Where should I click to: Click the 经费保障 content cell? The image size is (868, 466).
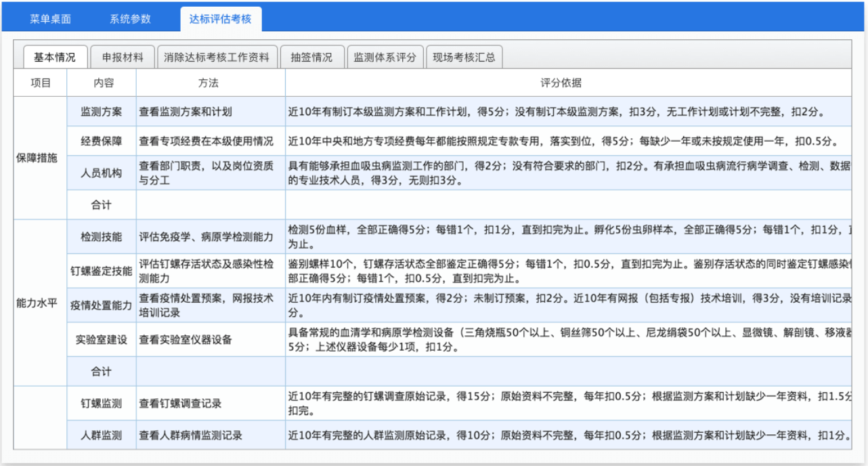[x=102, y=141]
